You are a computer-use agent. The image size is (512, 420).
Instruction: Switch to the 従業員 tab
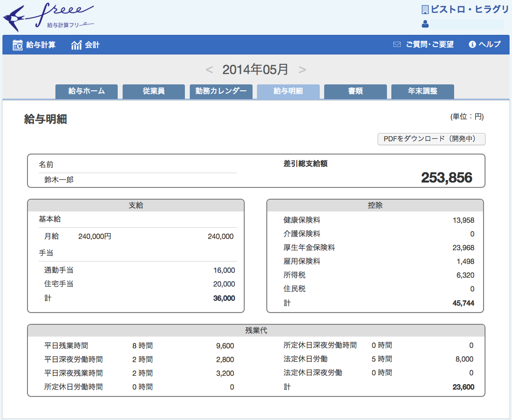tap(154, 91)
